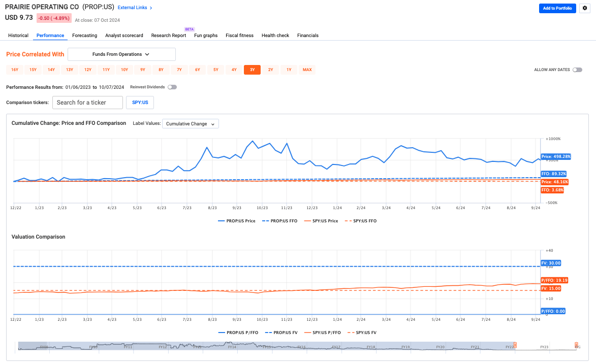The height and width of the screenshot is (364, 596).
Task: Click the blue FV: 30.00 value label
Action: pos(551,263)
